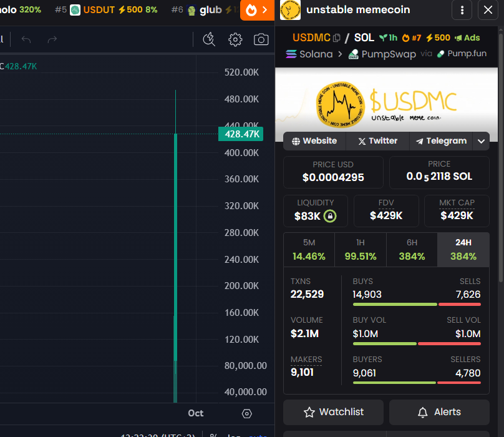
Task: Click the unstable memecoin title text
Action: point(358,9)
